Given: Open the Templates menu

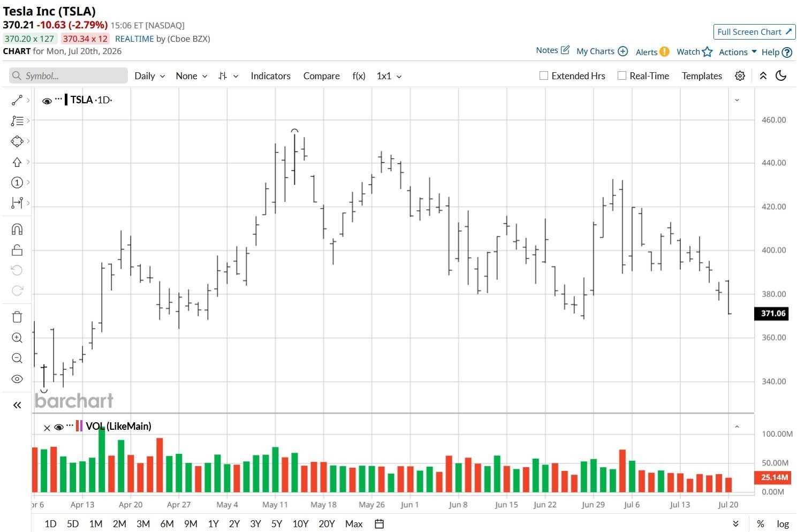Looking at the screenshot, I should tap(702, 76).
